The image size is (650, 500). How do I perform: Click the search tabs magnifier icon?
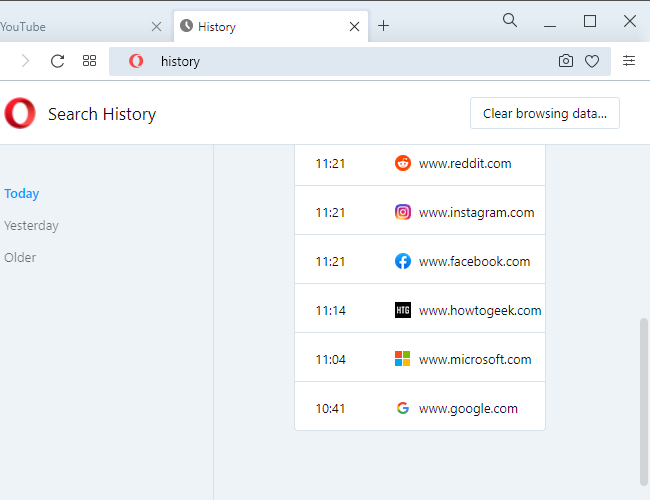coord(510,21)
